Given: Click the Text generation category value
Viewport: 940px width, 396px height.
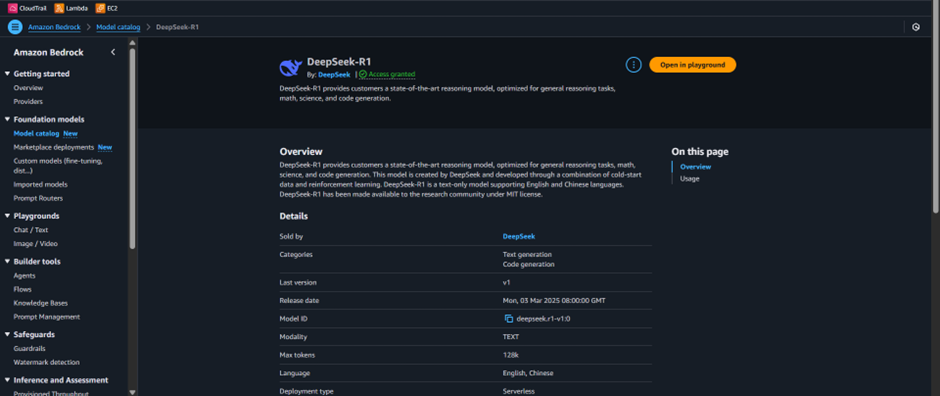Looking at the screenshot, I should [527, 254].
